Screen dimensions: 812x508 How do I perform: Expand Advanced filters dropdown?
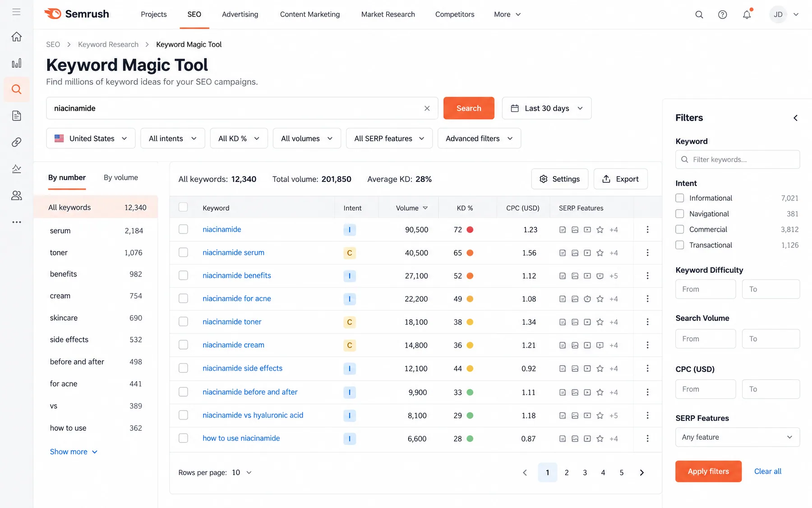click(479, 138)
